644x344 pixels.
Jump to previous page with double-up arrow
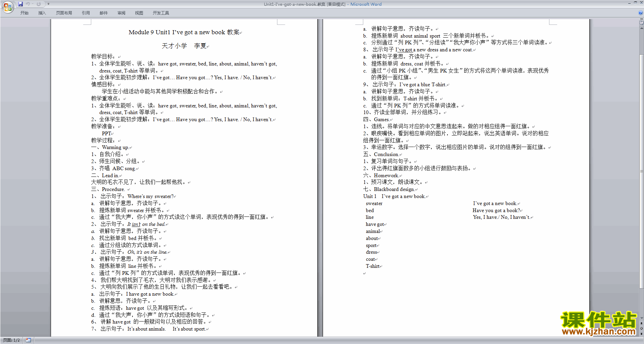click(641, 323)
